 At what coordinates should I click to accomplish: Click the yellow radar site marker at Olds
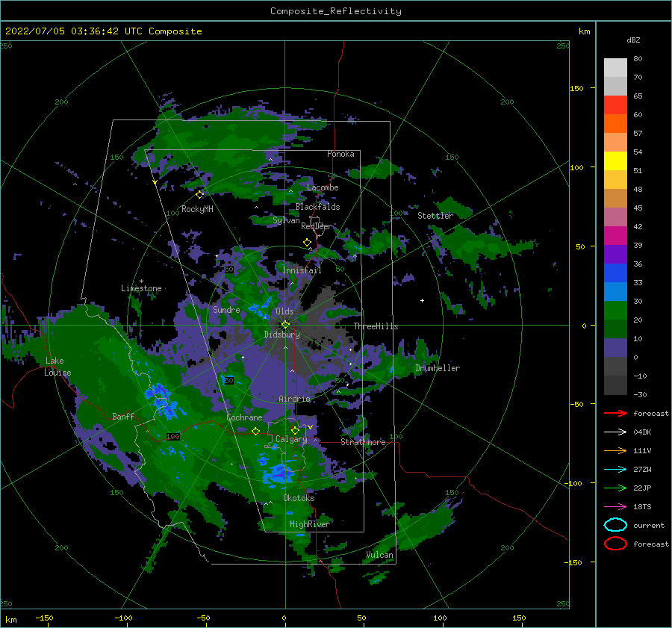point(285,325)
